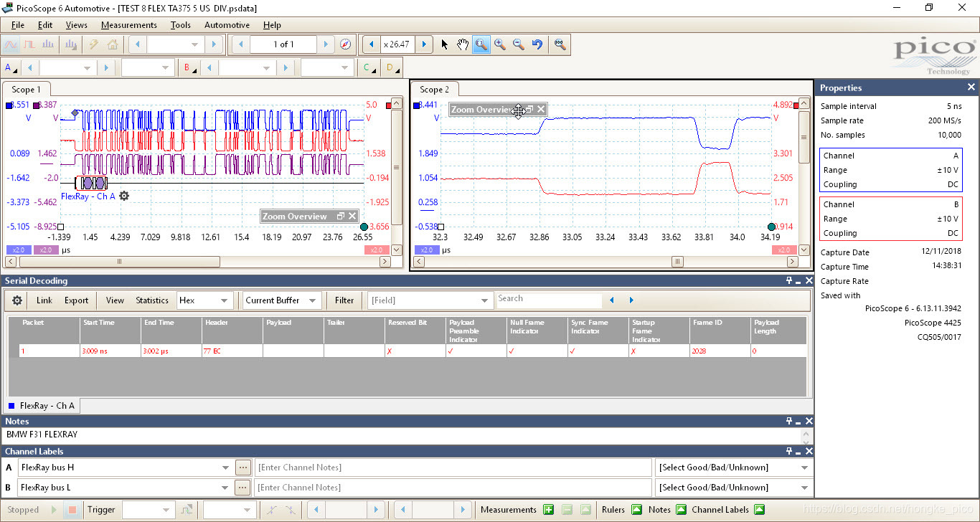Click the lightning auto setup icon

[x=93, y=44]
